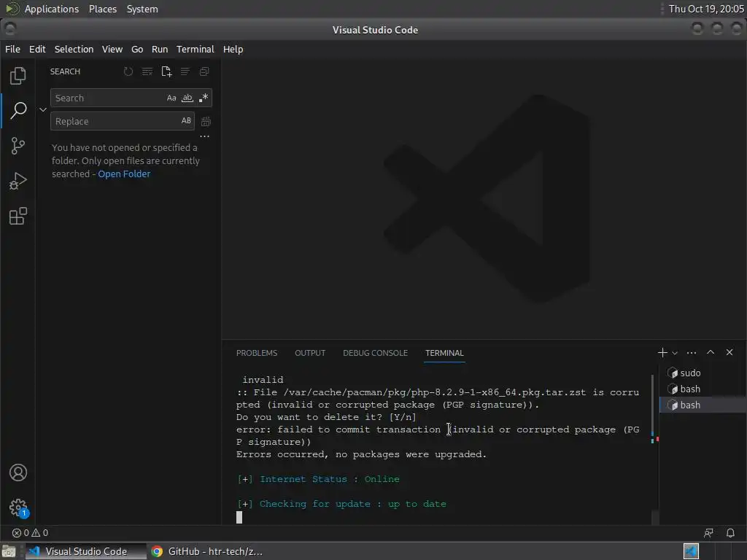Image resolution: width=747 pixels, height=560 pixels.
Task: Click the date and time clock
Action: (706, 9)
